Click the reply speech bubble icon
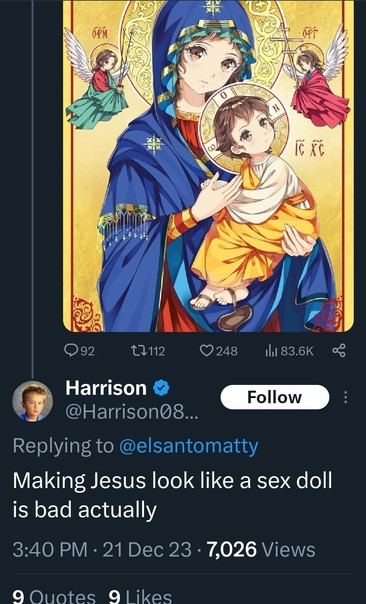 (71, 351)
